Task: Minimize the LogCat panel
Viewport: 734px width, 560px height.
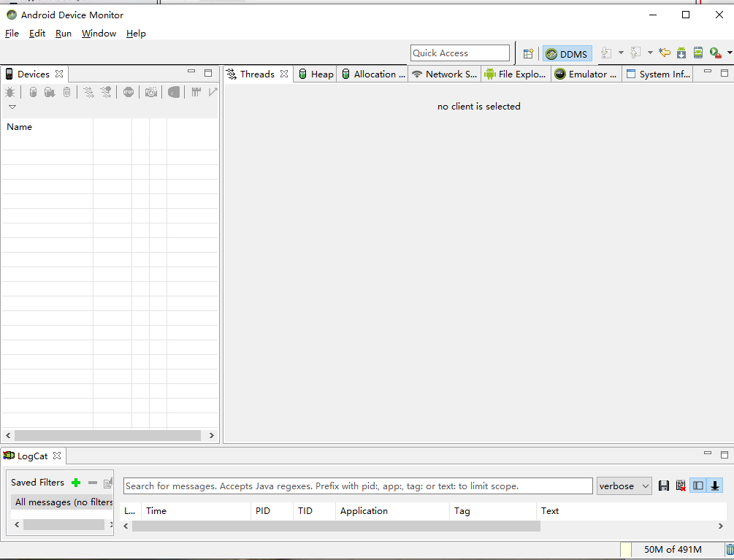Action: coord(708,453)
